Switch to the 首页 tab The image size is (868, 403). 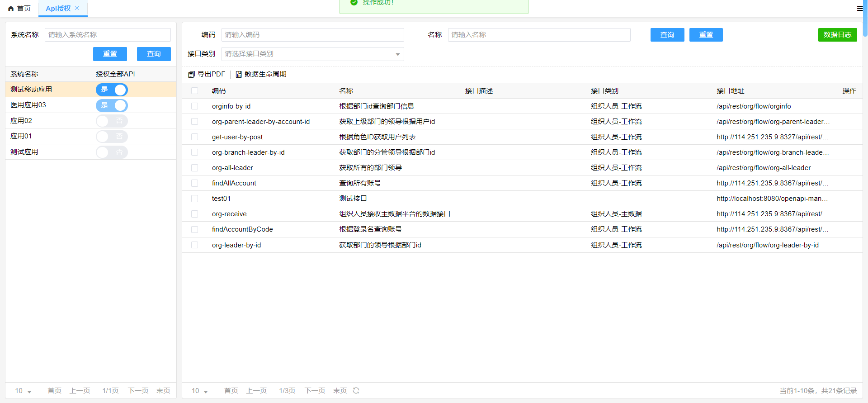pyautogui.click(x=19, y=9)
